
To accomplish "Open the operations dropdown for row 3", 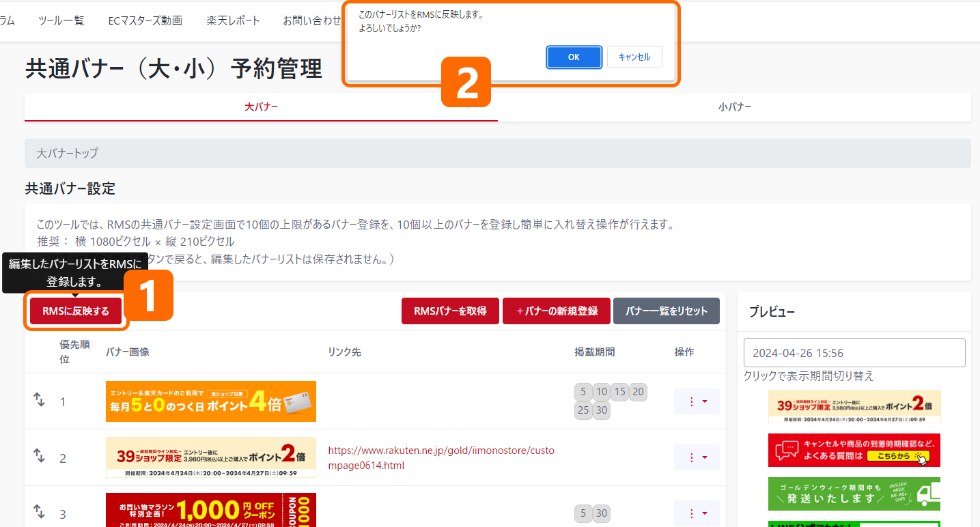I will click(697, 513).
